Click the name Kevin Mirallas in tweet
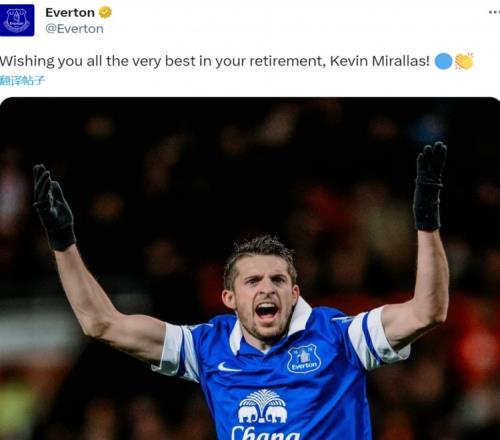The image size is (500, 440). (380, 61)
